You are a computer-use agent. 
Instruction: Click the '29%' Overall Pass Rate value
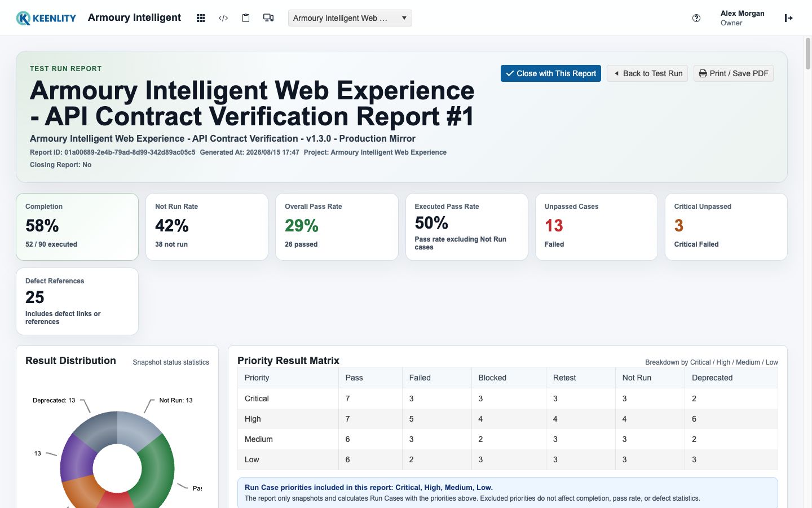coord(302,226)
